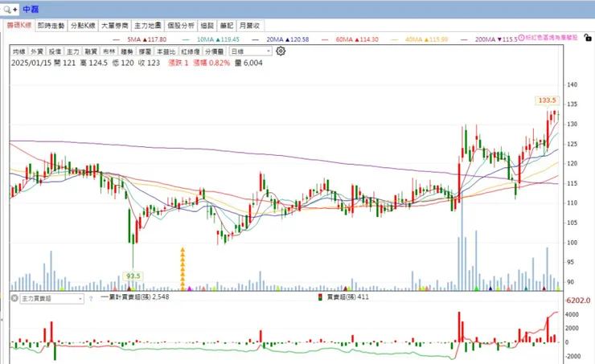Viewport: 595px width, 364px height.
Task: Click the stock name 中磊 in title bar
Action: (31, 9)
